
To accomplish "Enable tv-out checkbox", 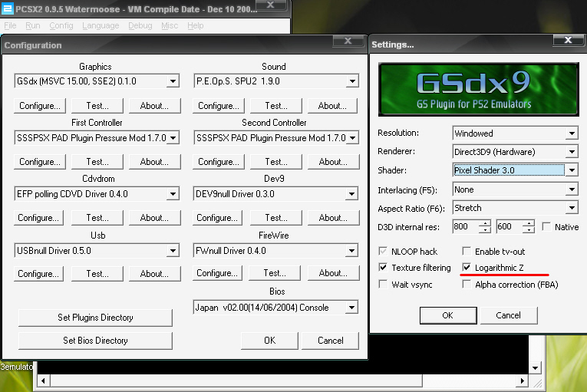I will coord(467,251).
